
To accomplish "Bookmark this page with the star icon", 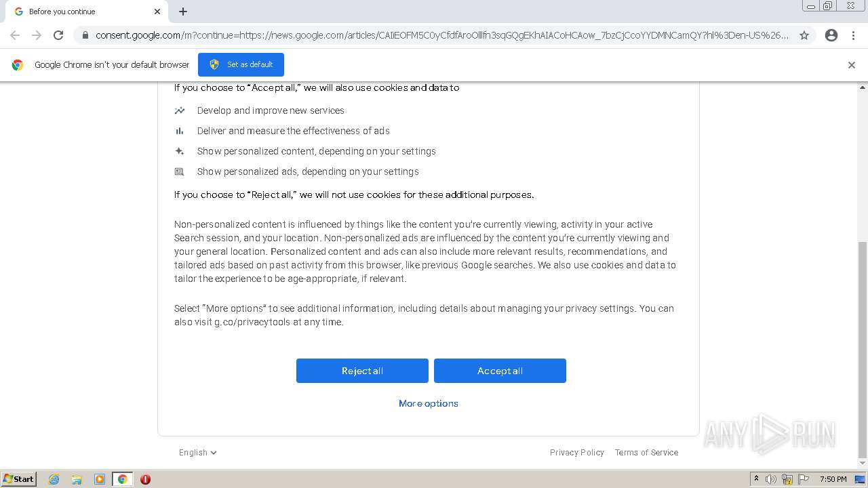I will pos(804,35).
